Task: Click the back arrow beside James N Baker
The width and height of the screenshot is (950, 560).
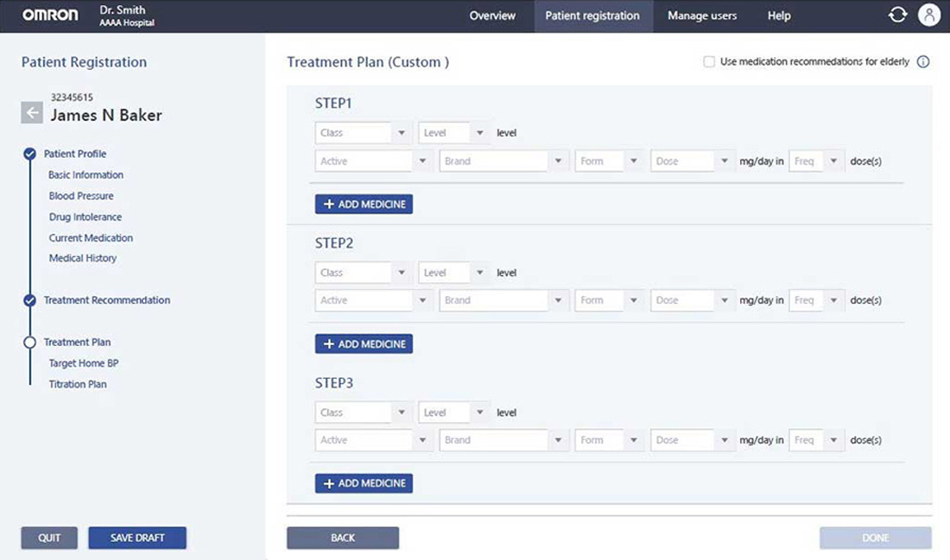Action: [x=32, y=113]
